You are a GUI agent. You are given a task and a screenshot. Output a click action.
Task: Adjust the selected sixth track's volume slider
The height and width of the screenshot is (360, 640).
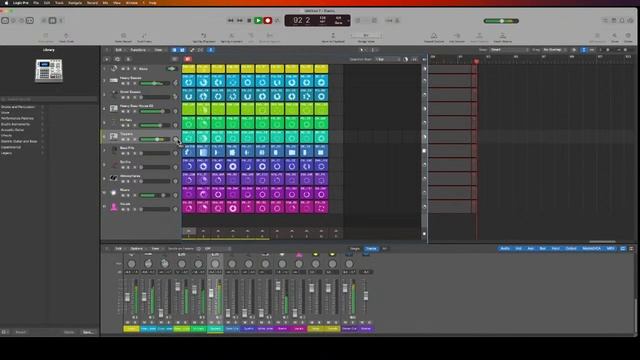pyautogui.click(x=155, y=139)
